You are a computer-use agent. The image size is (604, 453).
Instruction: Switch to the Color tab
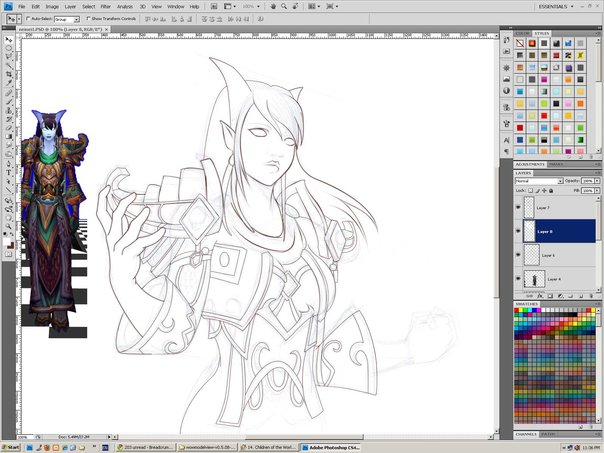(x=522, y=34)
